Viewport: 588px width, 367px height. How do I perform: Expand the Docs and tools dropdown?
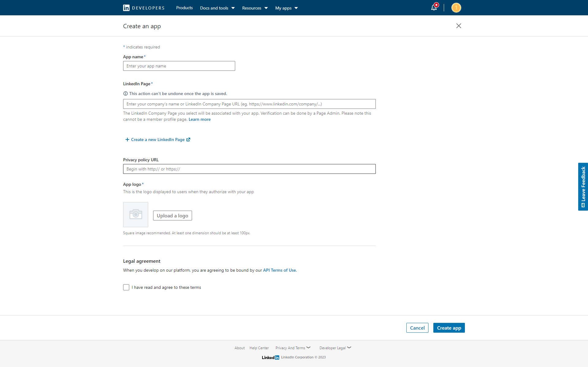point(217,8)
